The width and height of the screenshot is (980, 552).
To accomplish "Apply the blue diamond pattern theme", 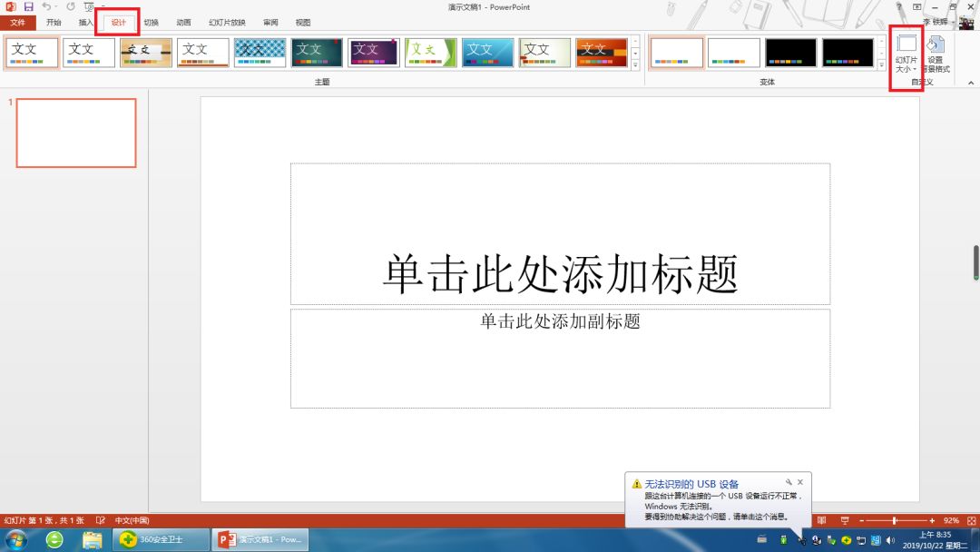I will (260, 53).
